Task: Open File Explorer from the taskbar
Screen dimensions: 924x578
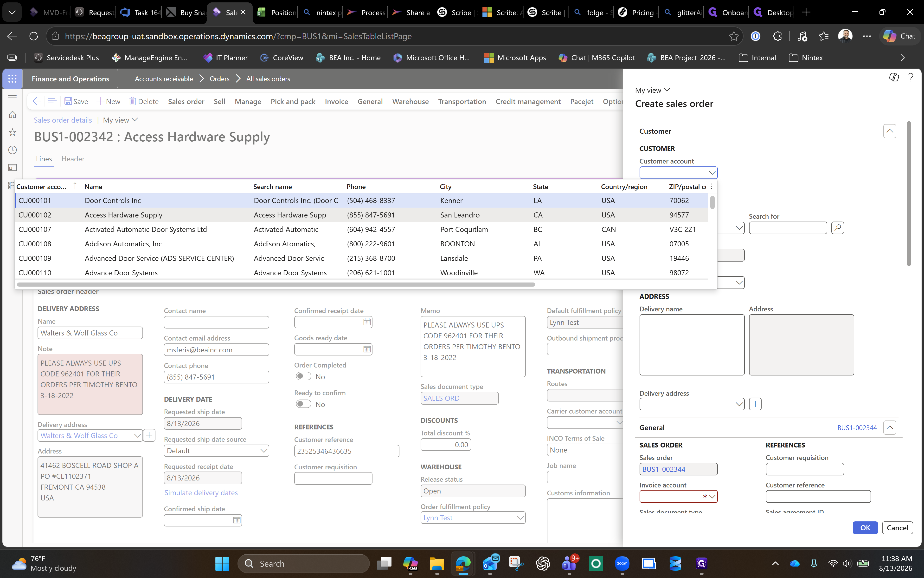Action: pyautogui.click(x=436, y=564)
